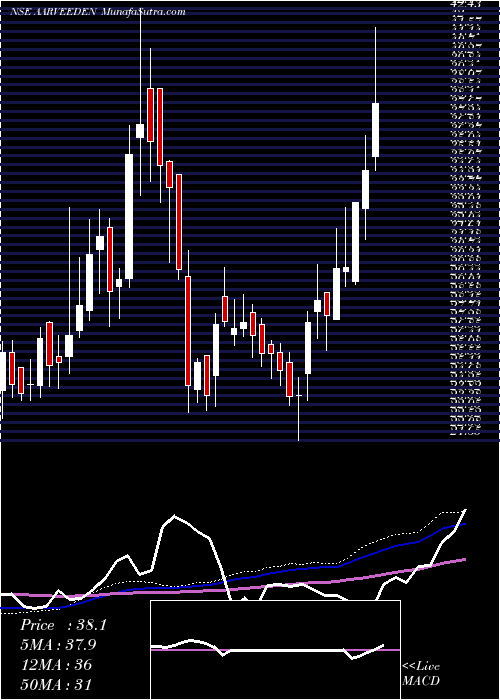This screenshot has width=500, height=700.
Task: Click the '12MA : 36' label
Action: (x=56, y=665)
